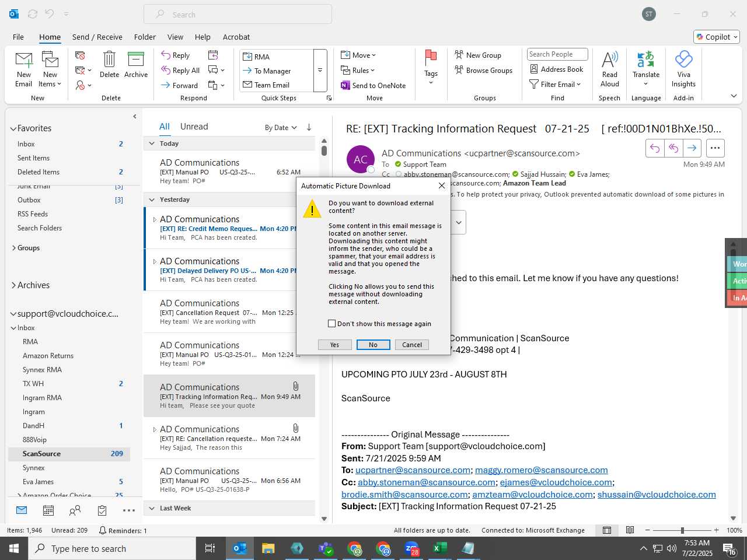Click zoom out minus button
Viewport: 747px width, 560px height.
648,530
